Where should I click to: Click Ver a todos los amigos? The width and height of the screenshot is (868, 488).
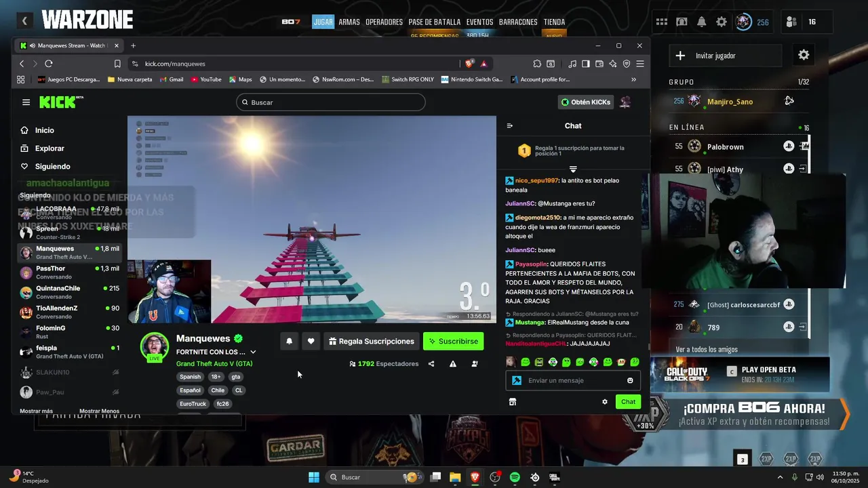707,350
